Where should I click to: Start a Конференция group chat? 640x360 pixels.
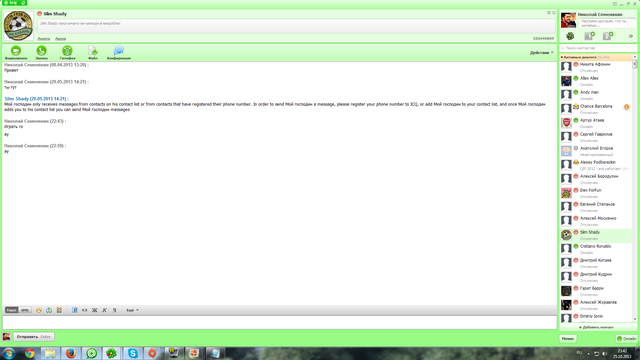119,52
